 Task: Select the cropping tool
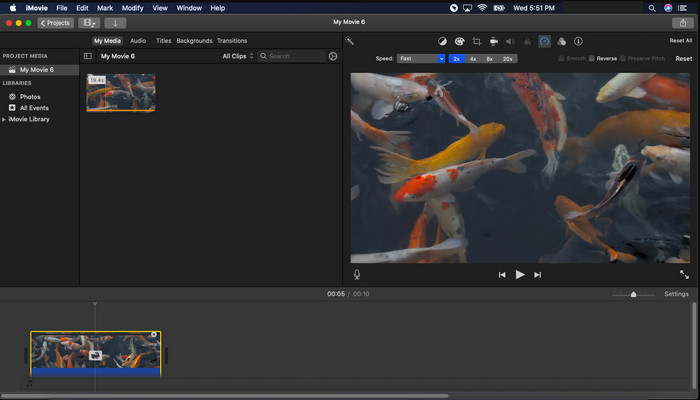476,41
